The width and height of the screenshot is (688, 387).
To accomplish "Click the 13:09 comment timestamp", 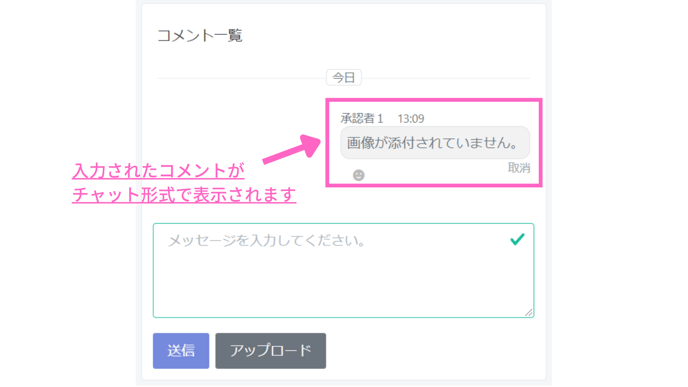I will tap(411, 119).
